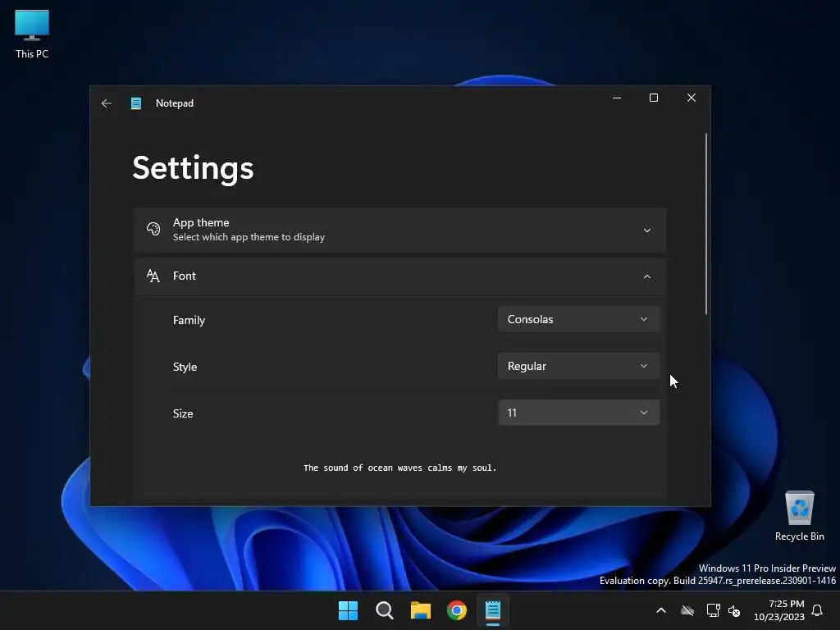Click the App theme palette icon

tap(153, 230)
